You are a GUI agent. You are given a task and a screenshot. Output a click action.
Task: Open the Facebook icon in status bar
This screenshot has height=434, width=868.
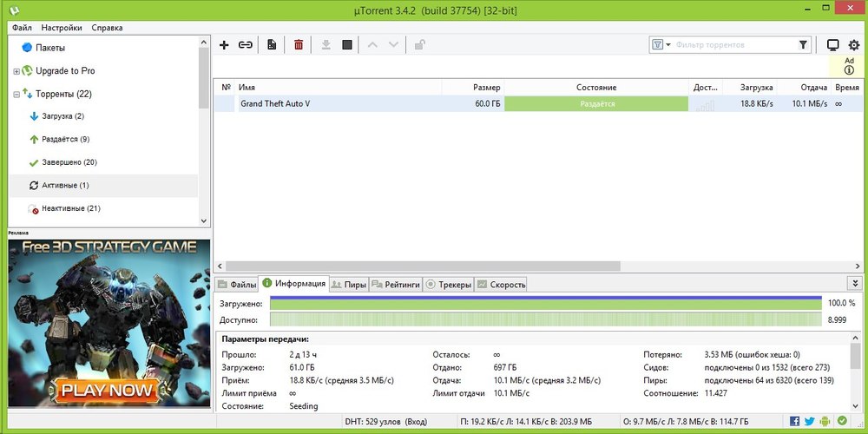click(x=795, y=421)
